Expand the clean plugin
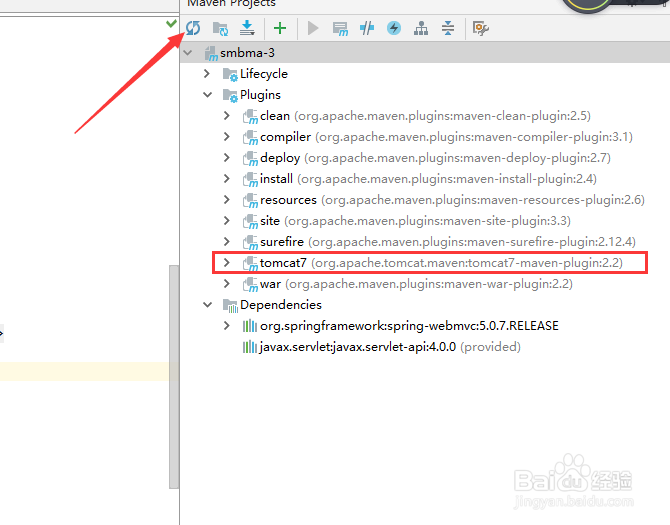This screenshot has width=670, height=525. coord(227,116)
